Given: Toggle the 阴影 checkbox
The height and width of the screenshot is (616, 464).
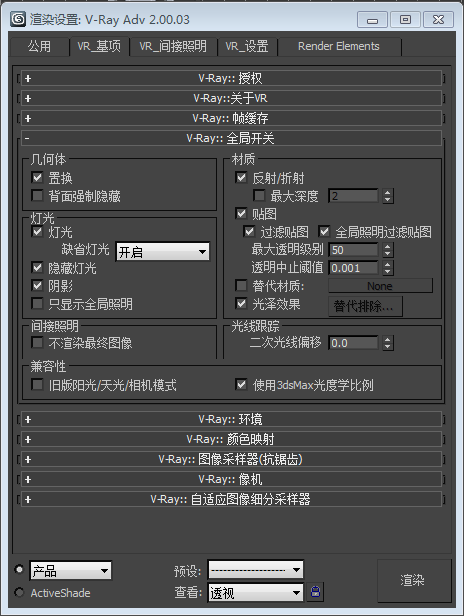Looking at the screenshot, I should 37,285.
